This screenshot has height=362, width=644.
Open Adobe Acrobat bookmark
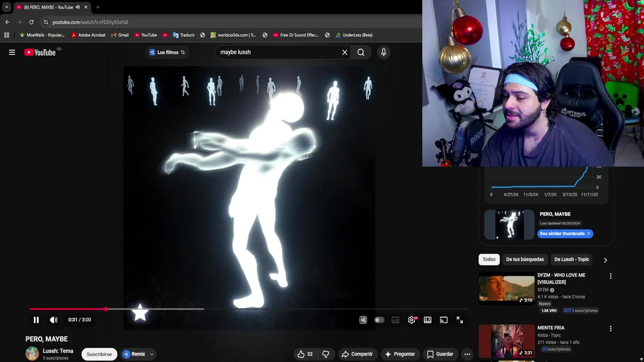[x=89, y=35]
